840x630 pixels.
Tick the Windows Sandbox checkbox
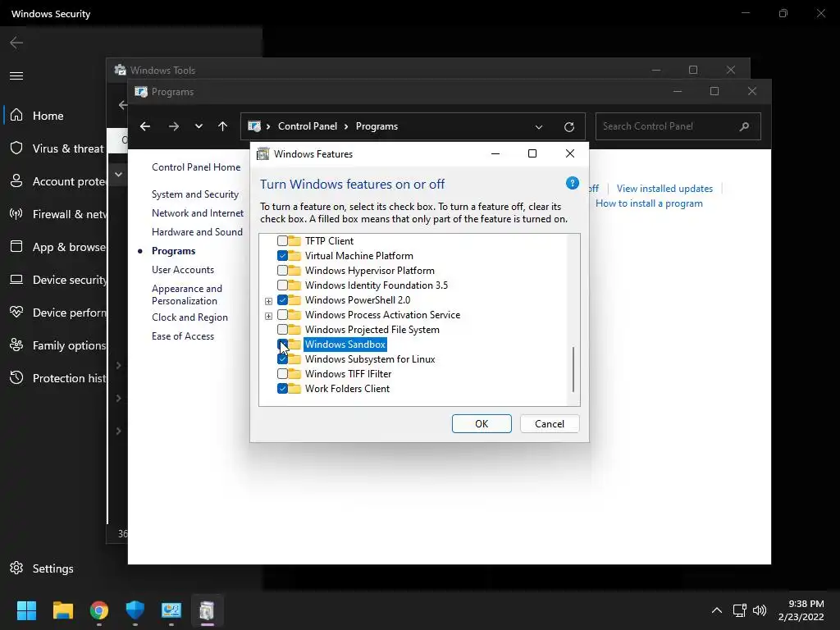pos(282,344)
